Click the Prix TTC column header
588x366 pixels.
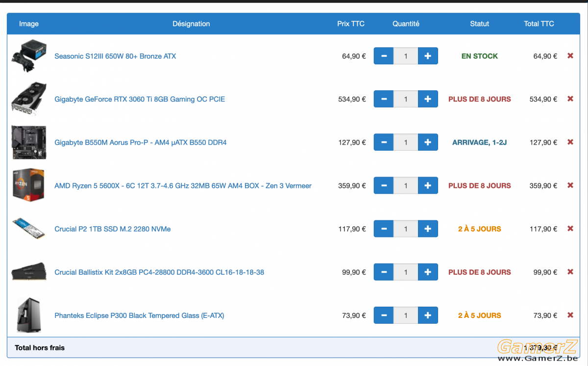click(x=351, y=24)
